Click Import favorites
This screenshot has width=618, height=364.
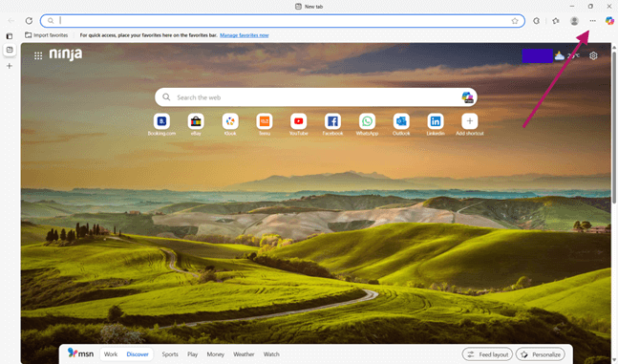(x=47, y=35)
